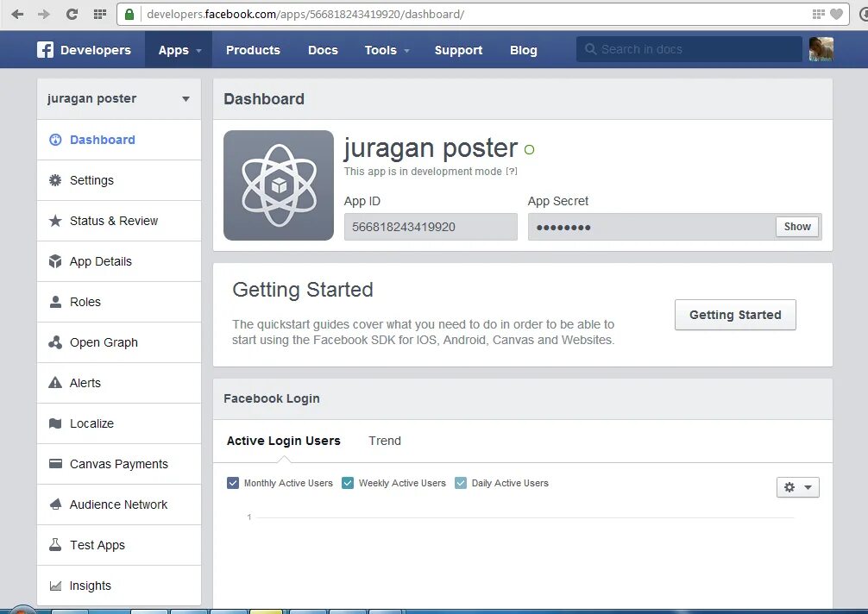Reload the page with the refresh icon
The height and width of the screenshot is (614, 868).
pos(72,14)
